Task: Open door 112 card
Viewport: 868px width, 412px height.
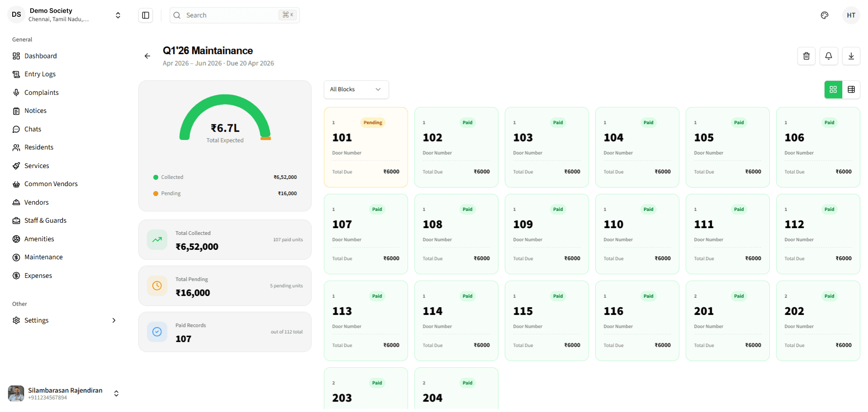Action: tap(818, 234)
